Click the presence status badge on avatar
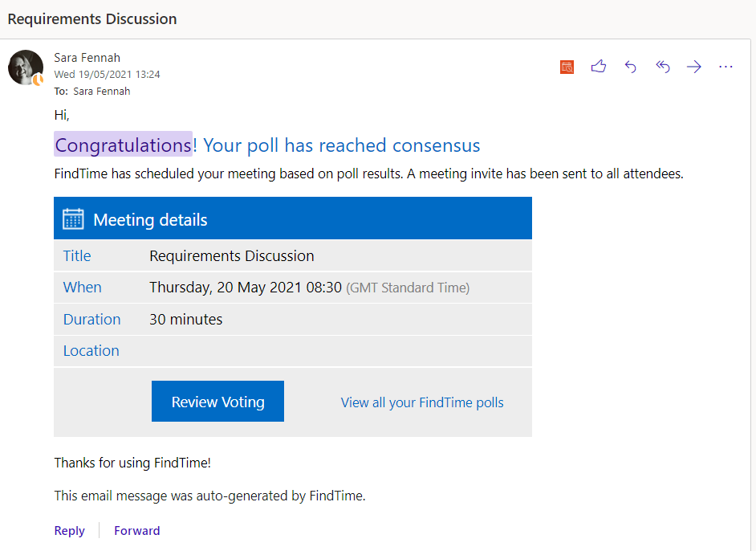 [38, 80]
